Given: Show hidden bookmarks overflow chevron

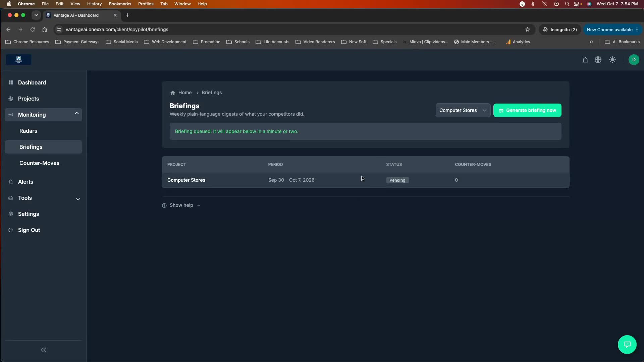Looking at the screenshot, I should (591, 42).
